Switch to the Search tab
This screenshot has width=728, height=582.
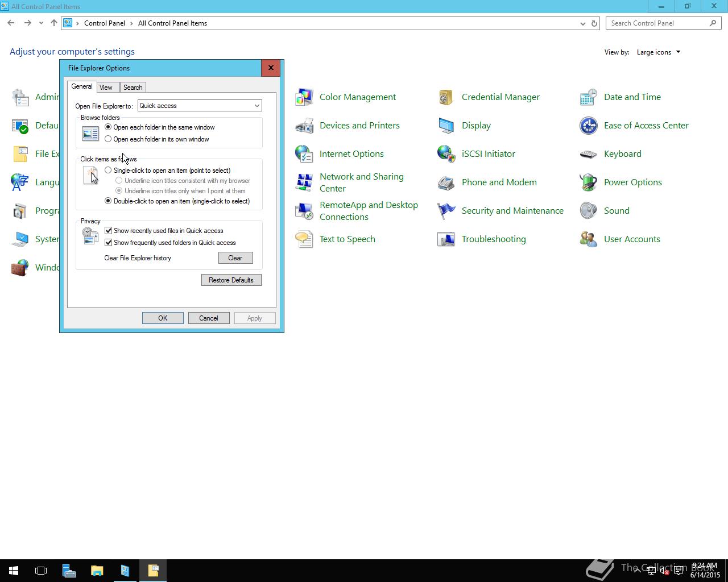tap(133, 88)
